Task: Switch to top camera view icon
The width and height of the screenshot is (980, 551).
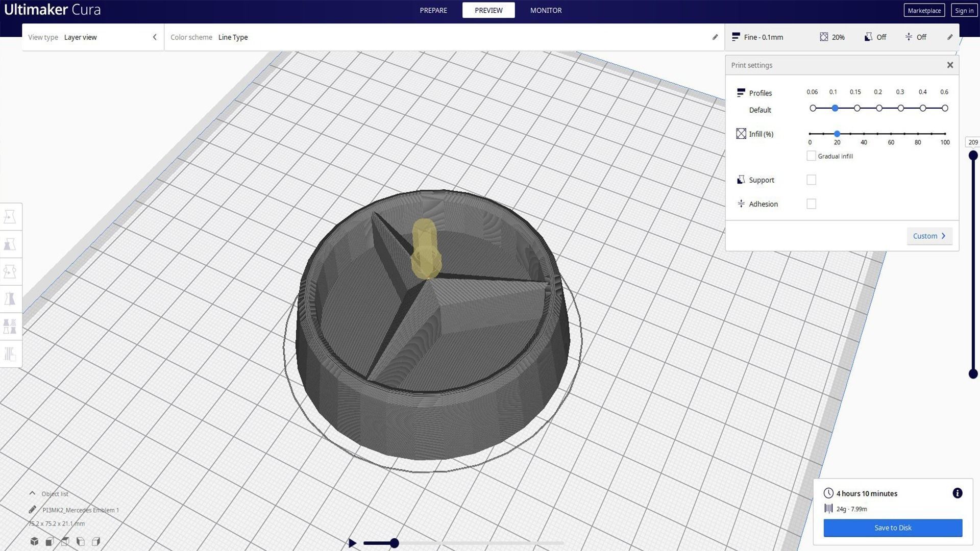Action: pos(65,541)
